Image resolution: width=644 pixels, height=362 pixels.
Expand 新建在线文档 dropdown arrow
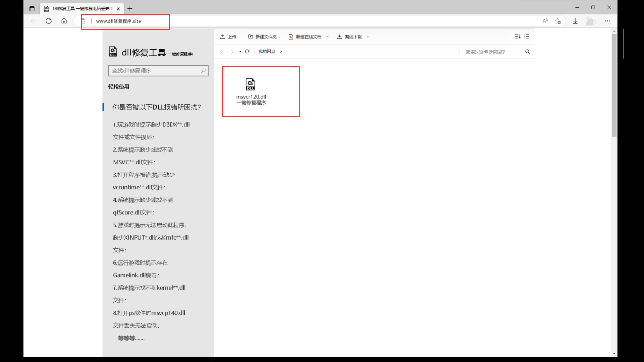pos(328,37)
